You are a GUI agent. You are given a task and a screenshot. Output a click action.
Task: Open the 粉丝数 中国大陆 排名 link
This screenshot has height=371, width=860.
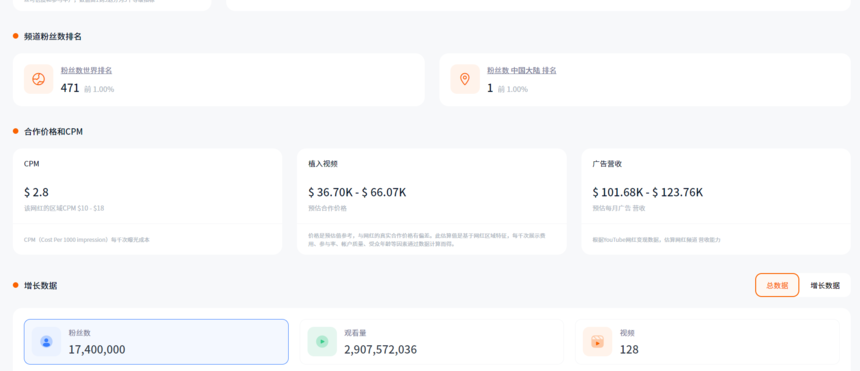click(522, 70)
